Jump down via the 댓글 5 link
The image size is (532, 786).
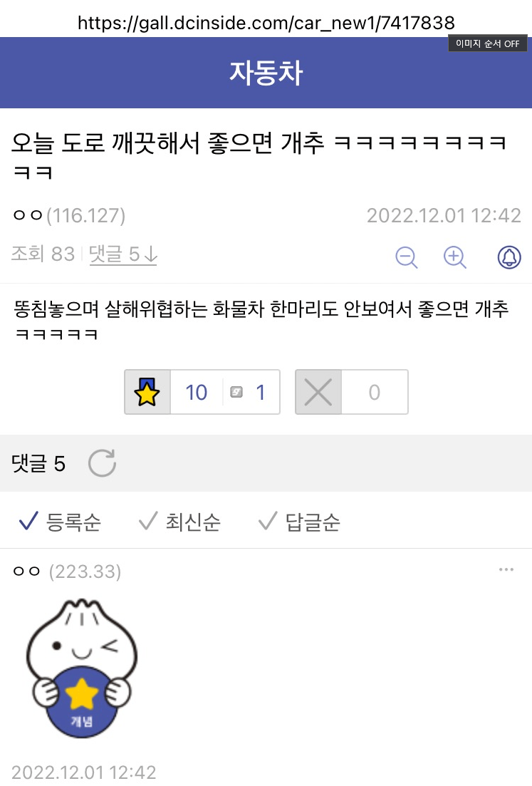(x=122, y=254)
